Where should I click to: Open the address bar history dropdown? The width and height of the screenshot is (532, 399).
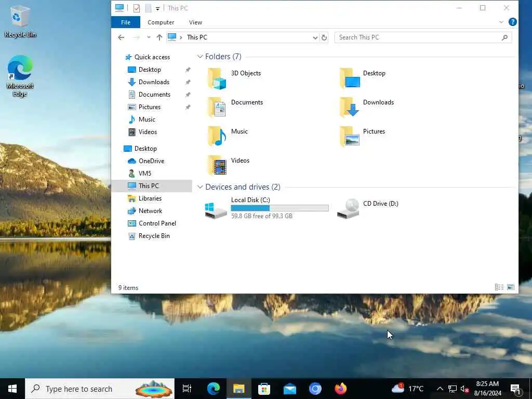tap(315, 37)
